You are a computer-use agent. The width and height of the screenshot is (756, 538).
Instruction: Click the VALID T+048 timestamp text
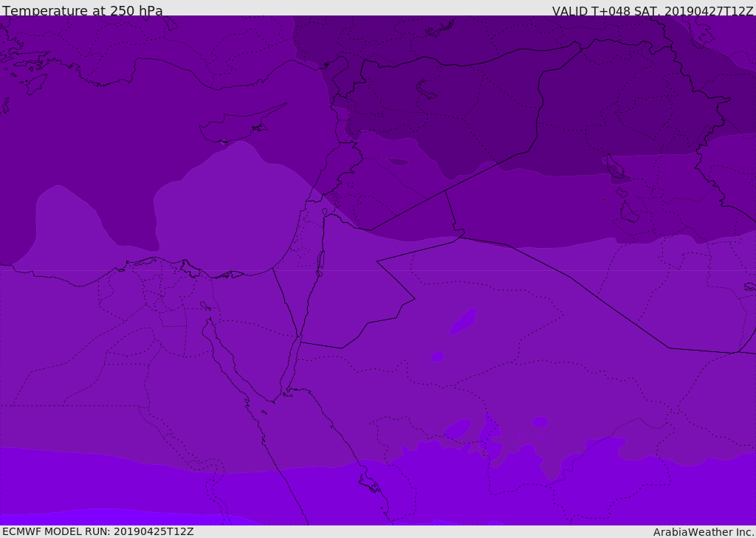pos(653,11)
